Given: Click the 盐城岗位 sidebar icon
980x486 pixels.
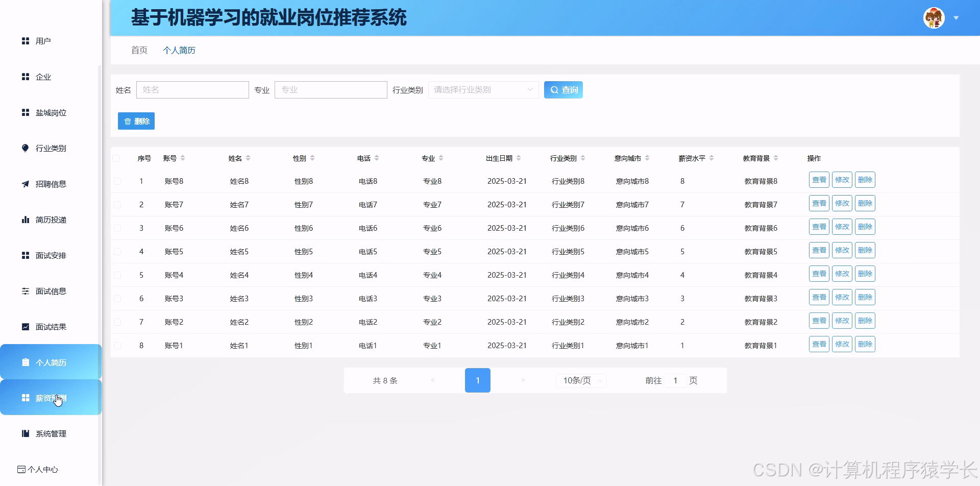Looking at the screenshot, I should click(26, 112).
